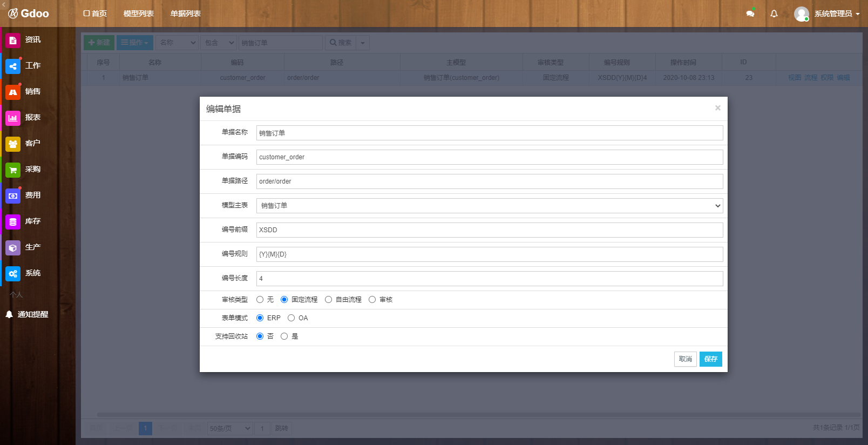Open the 包含 condition selector
The width and height of the screenshot is (868, 445).
pyautogui.click(x=219, y=43)
